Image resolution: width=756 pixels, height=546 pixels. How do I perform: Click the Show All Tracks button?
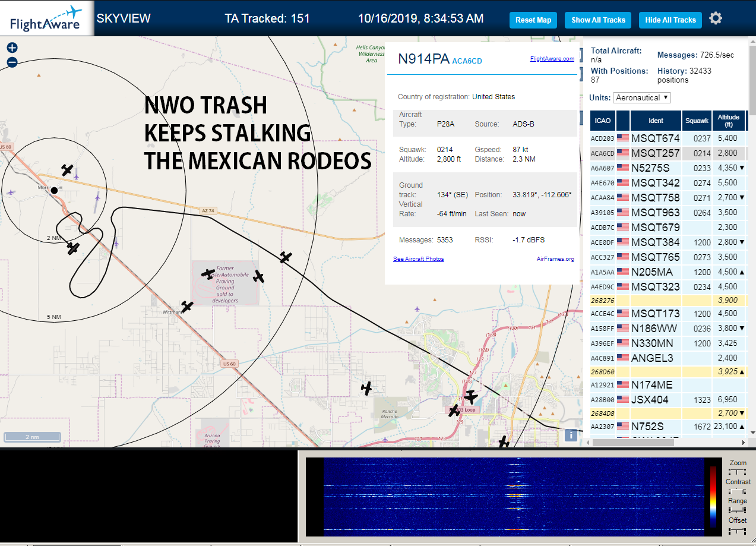point(598,20)
